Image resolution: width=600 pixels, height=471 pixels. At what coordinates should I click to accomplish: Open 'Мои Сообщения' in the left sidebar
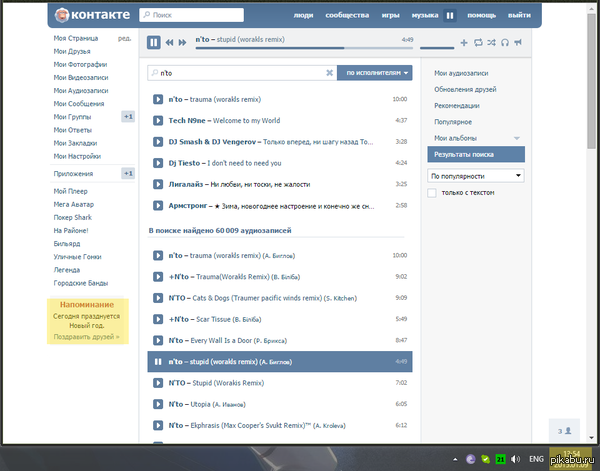point(79,103)
